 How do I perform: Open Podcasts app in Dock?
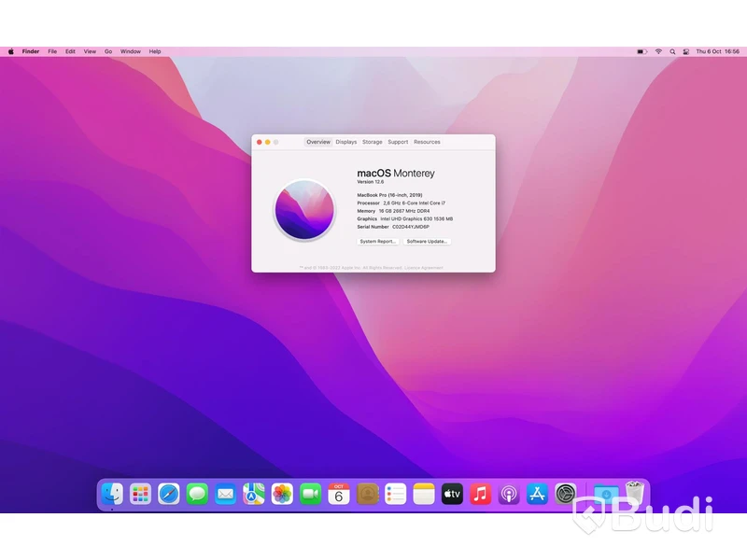[509, 494]
